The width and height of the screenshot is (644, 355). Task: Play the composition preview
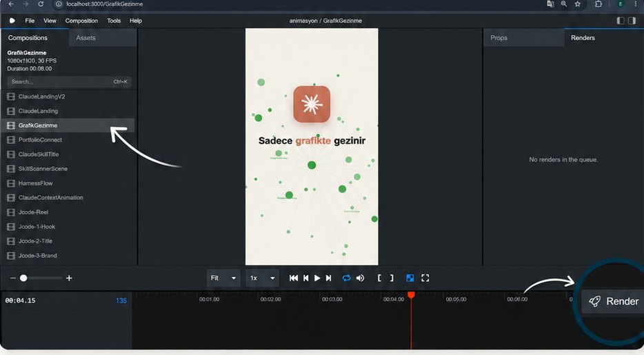click(x=317, y=278)
